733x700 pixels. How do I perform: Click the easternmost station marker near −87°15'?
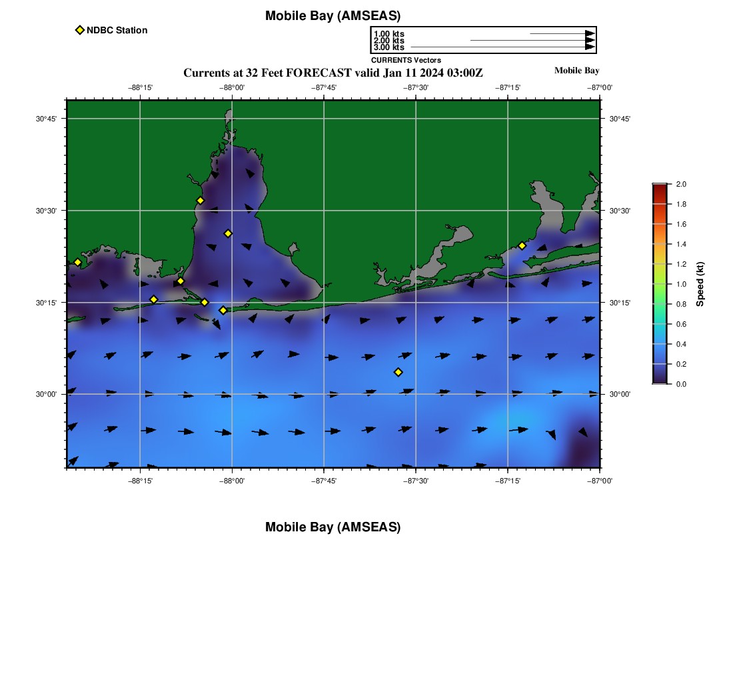point(522,245)
